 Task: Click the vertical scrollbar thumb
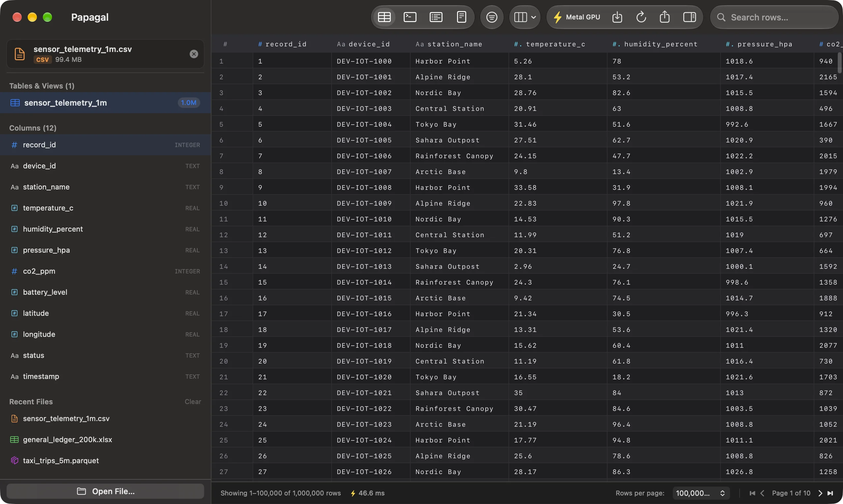click(839, 63)
